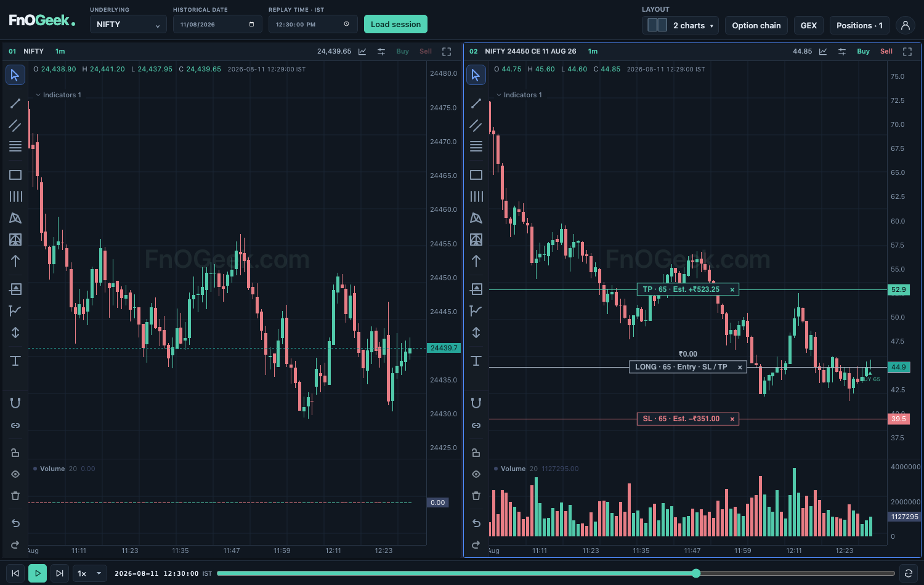The height and width of the screenshot is (585, 924).
Task: Select the rectangle tool in NIFTY chart
Action: point(15,175)
